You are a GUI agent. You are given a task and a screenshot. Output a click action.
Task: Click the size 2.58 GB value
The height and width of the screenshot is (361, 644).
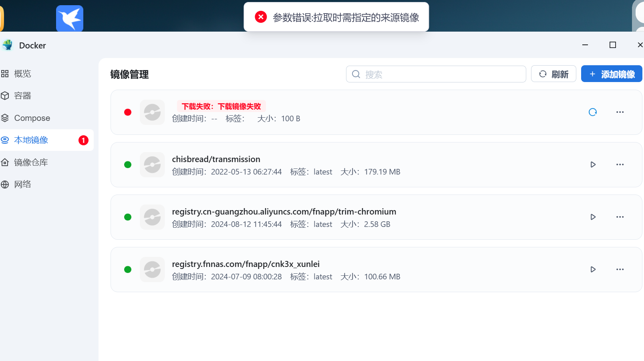(377, 224)
